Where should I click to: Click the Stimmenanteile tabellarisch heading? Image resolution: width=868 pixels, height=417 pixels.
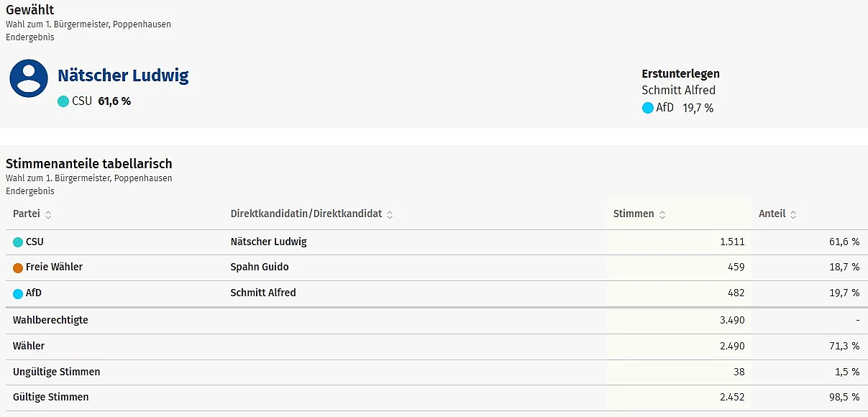[x=89, y=164]
